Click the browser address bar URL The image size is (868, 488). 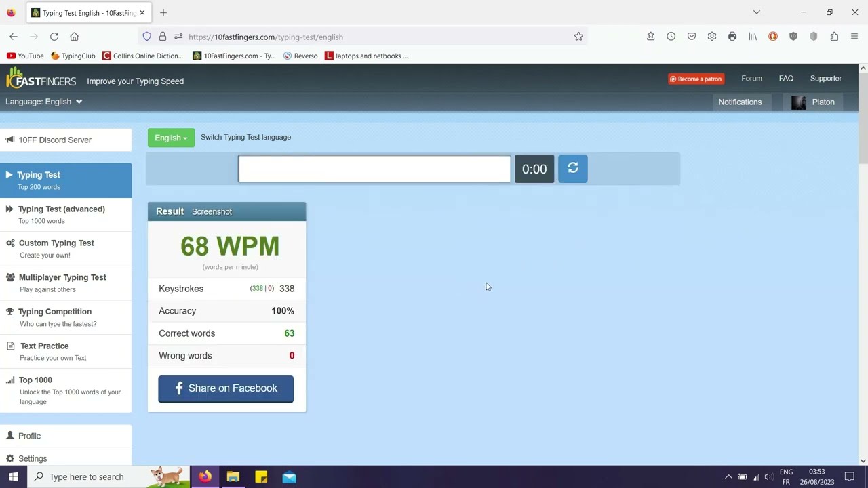266,37
